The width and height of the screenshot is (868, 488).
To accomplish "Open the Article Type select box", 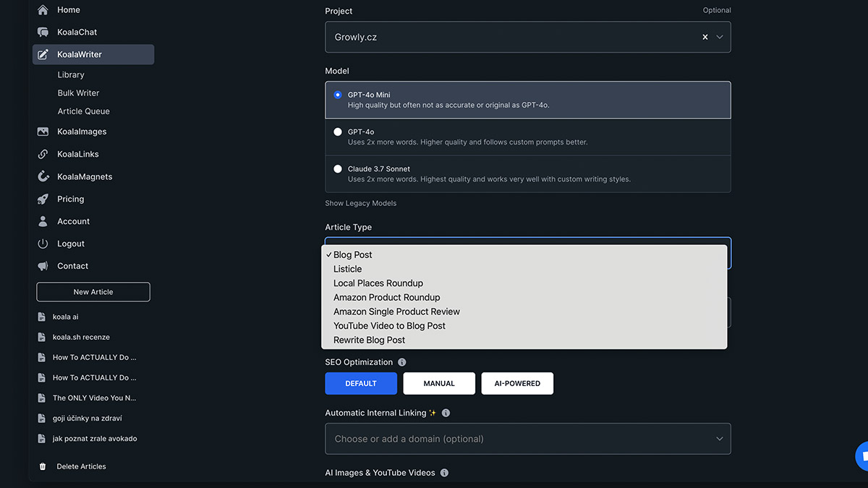I will pos(528,253).
